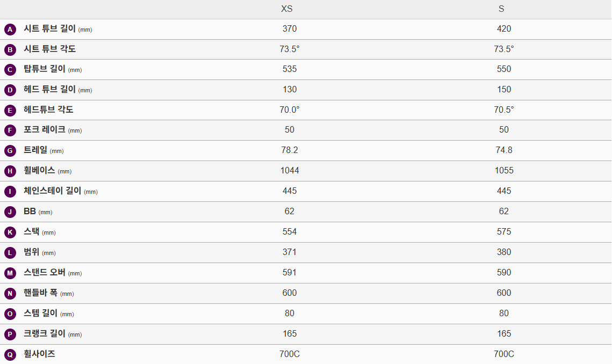Click the 핸들바 폭 row label

coord(40,293)
